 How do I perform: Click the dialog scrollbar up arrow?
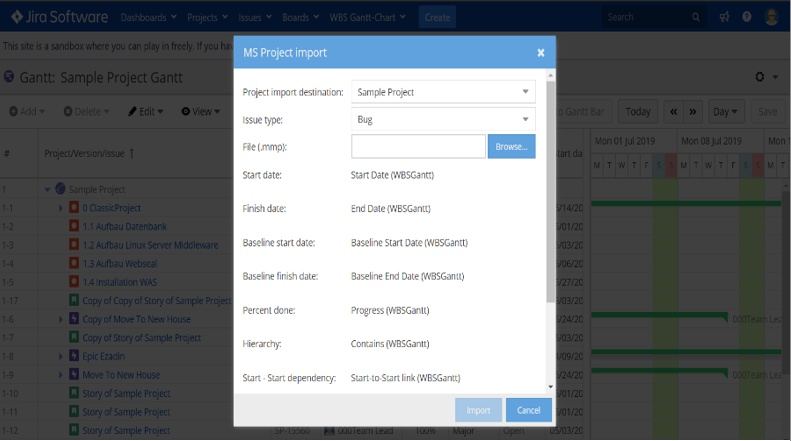coord(550,75)
